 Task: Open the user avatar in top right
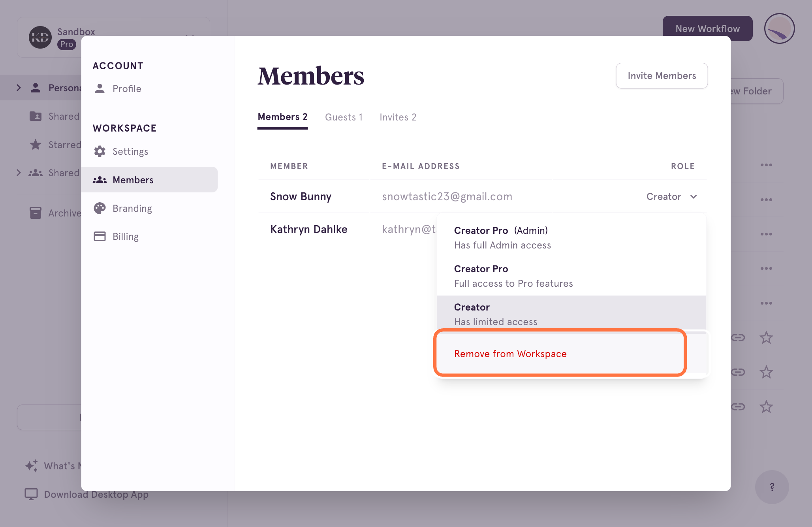pos(779,28)
